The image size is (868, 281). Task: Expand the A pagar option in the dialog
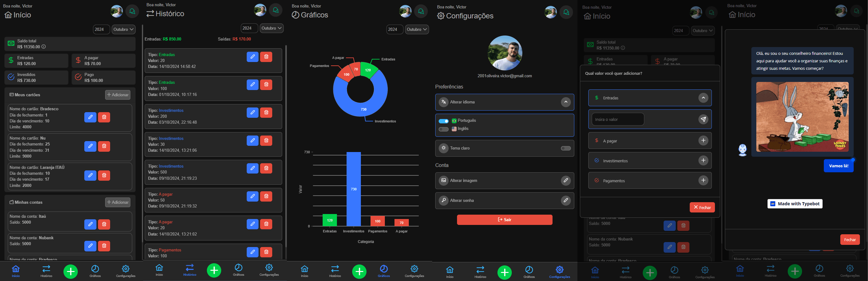pos(703,141)
